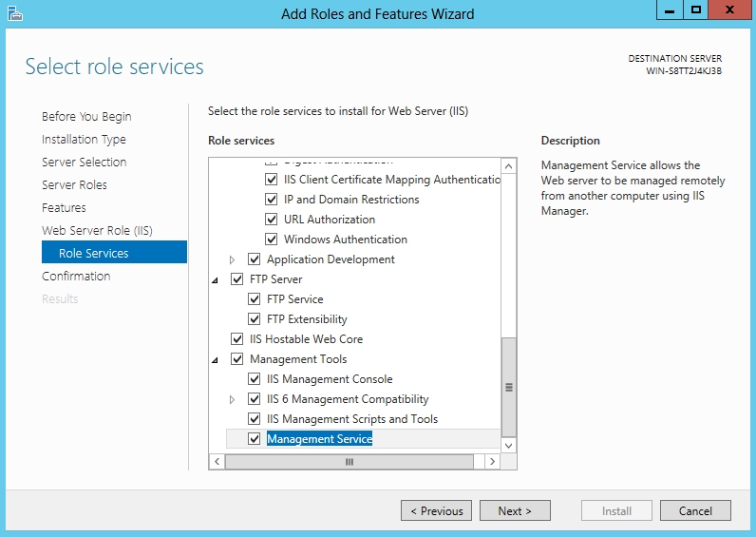Click the wizard icon in title bar
Screen dimensions: 756x537
click(x=13, y=12)
